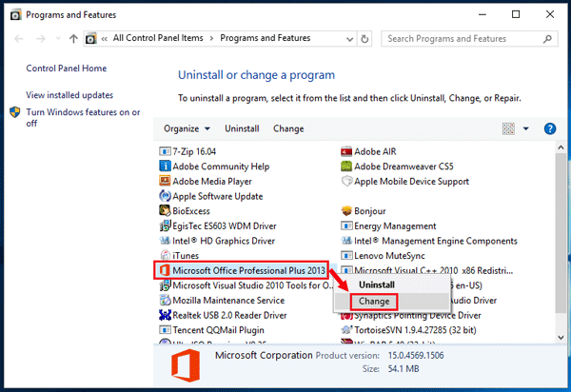Click the 7-Zip 16.04 program icon

coord(165,151)
